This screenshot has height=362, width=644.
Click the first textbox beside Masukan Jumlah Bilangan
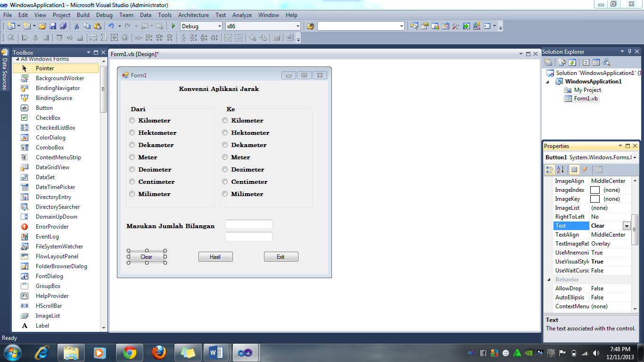249,224
